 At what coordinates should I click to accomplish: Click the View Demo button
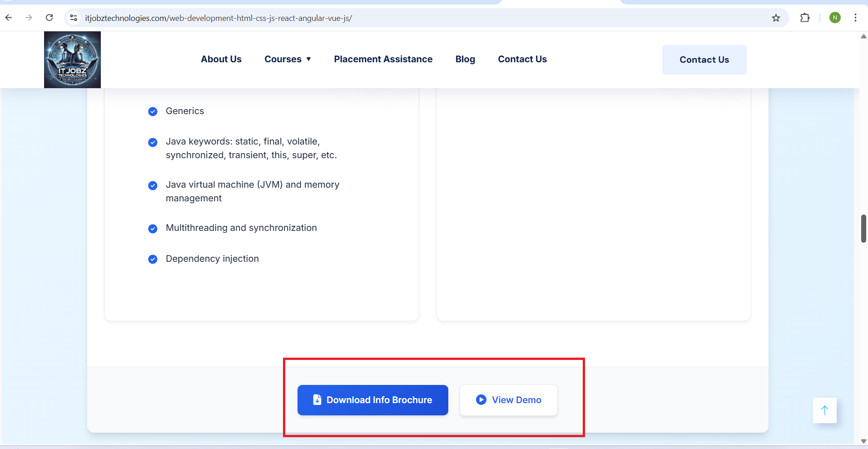[508, 400]
